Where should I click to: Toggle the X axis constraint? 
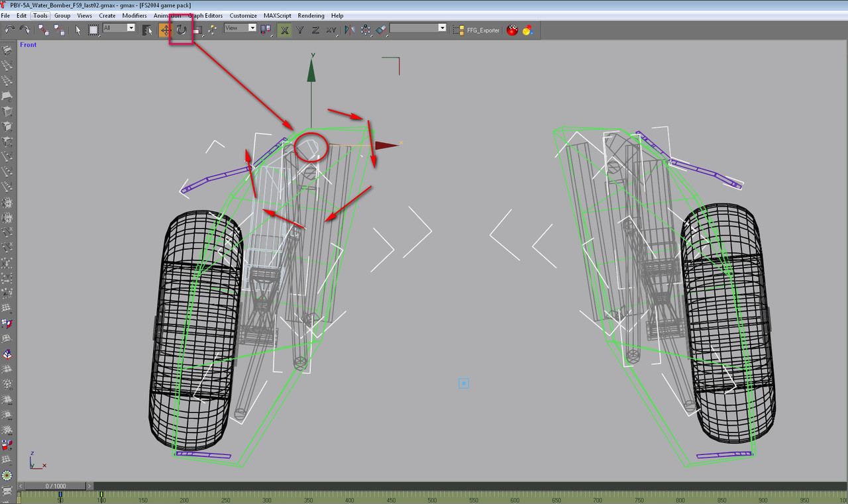click(284, 30)
